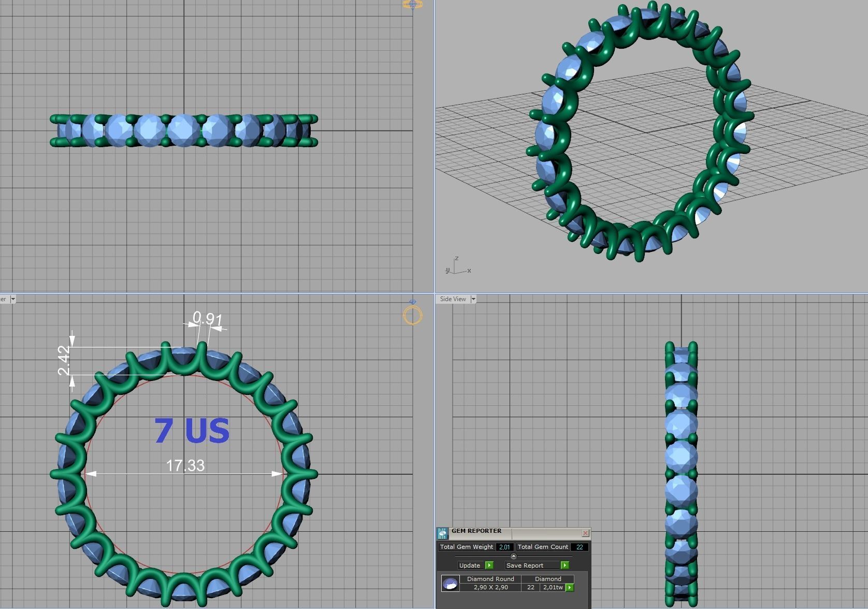This screenshot has height=609, width=868.
Task: Click the 'Diamond Round' cell in gem table
Action: (490, 579)
